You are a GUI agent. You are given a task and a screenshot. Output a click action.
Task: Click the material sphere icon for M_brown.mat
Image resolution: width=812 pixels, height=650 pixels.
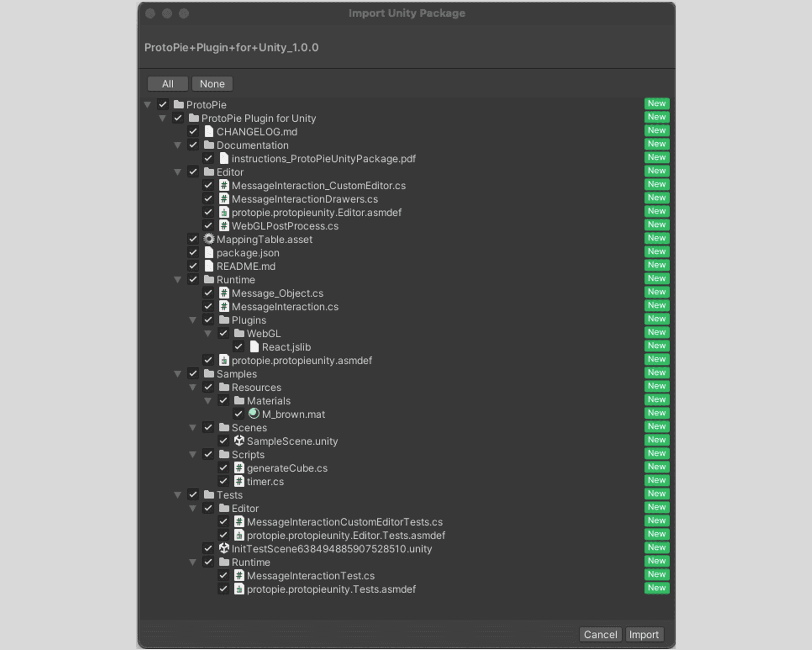pyautogui.click(x=254, y=414)
